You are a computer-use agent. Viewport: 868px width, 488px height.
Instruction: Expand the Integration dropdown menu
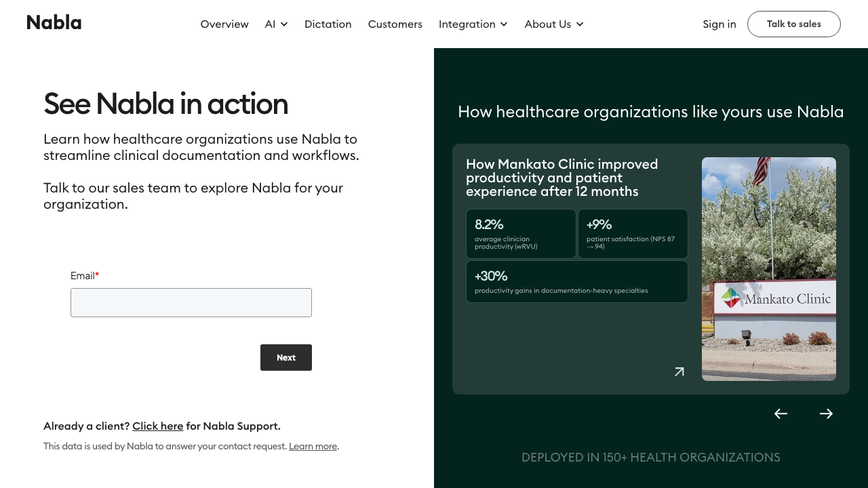click(x=473, y=24)
